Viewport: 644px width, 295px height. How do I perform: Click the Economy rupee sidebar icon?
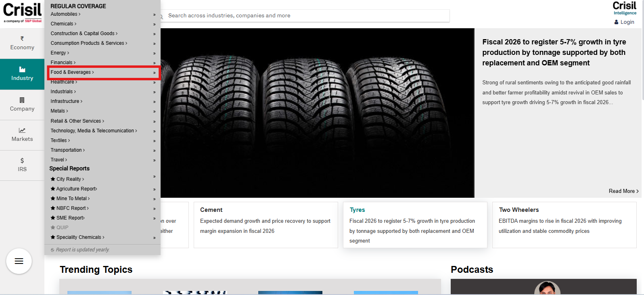[x=22, y=39]
